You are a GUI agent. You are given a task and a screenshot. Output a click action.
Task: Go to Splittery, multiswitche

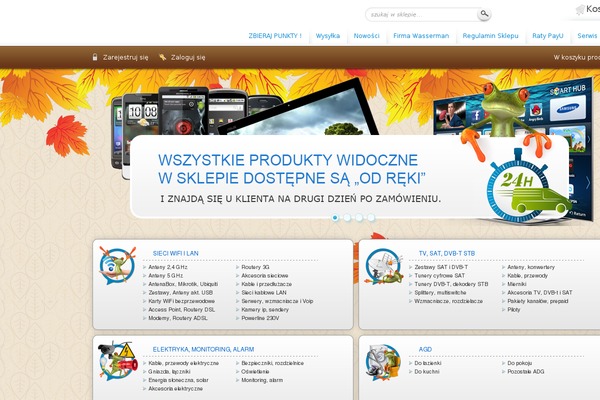tap(440, 292)
